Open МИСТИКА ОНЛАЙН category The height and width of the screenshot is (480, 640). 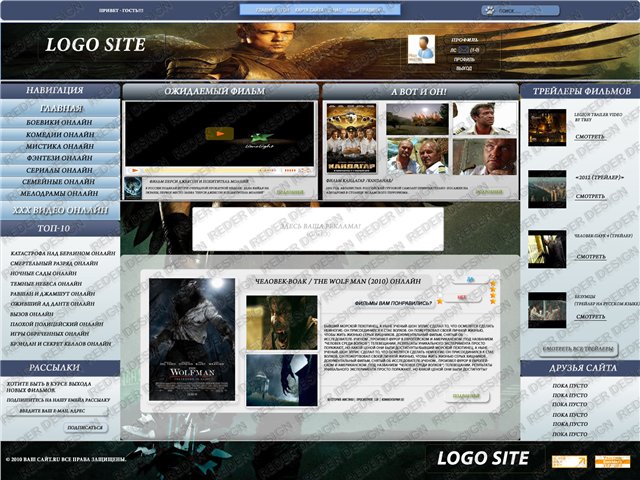coord(60,146)
